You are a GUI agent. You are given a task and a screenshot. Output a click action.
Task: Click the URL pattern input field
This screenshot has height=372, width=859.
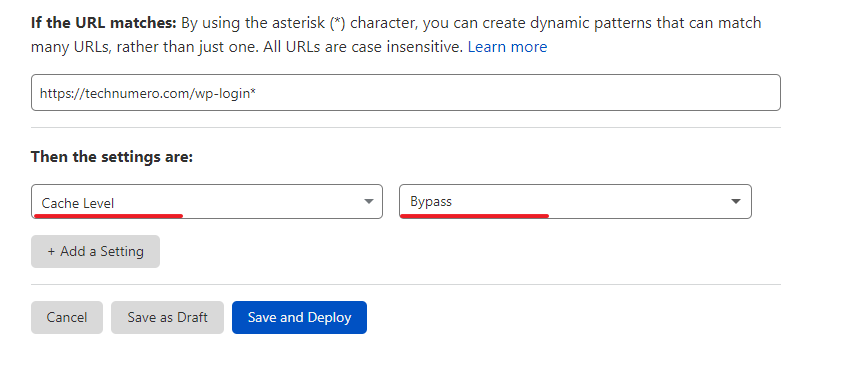coord(405,93)
